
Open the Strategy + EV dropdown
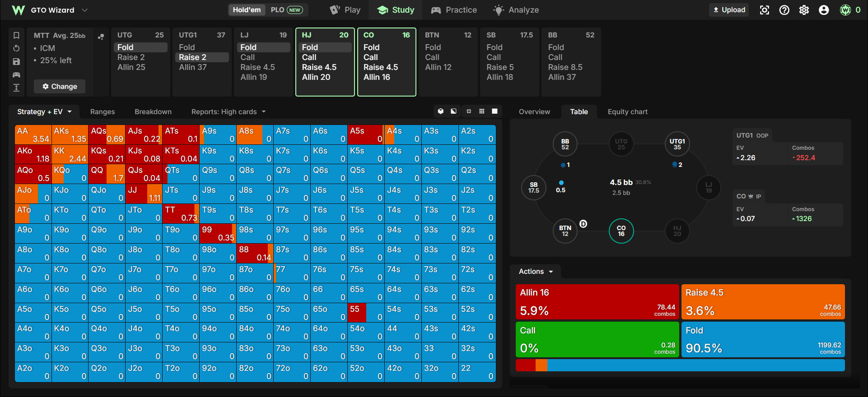click(x=44, y=112)
